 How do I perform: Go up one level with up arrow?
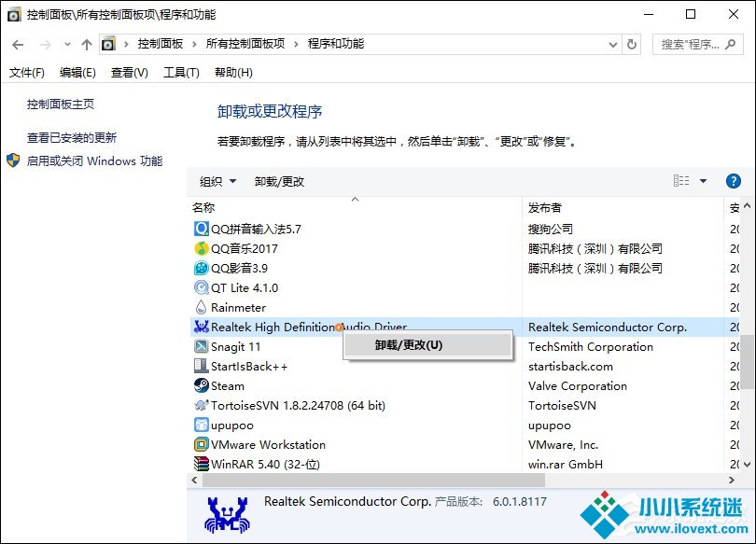86,45
